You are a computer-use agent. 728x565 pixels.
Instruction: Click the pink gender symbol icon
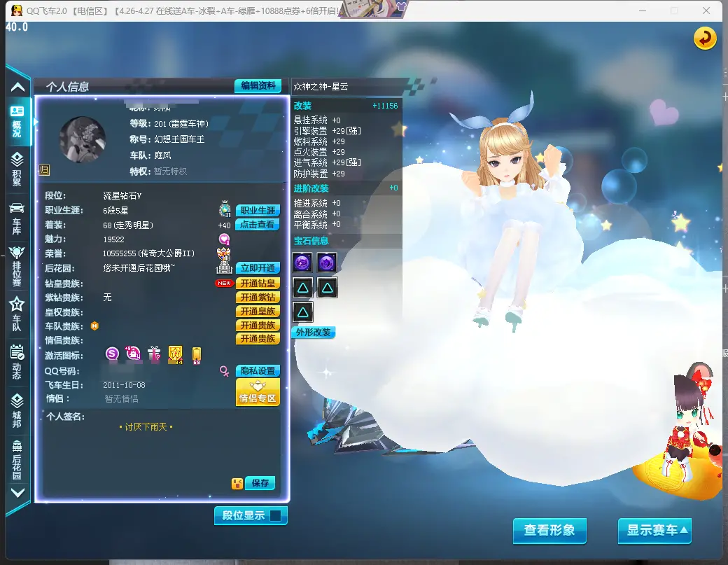tap(224, 370)
